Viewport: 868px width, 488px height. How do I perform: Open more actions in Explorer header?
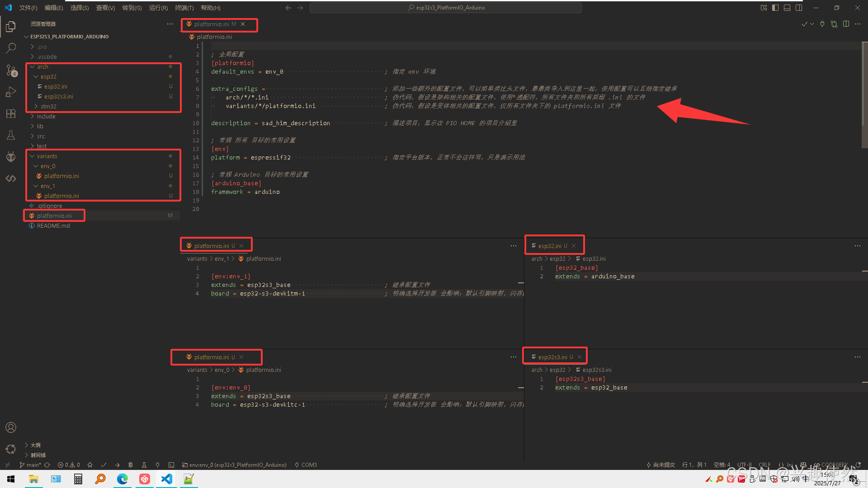click(x=170, y=24)
